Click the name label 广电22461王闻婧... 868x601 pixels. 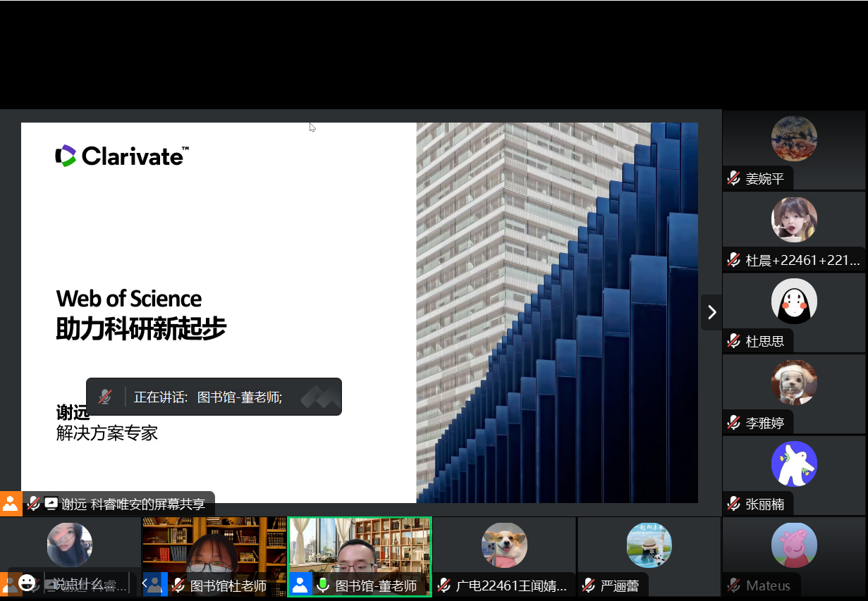coord(511,585)
